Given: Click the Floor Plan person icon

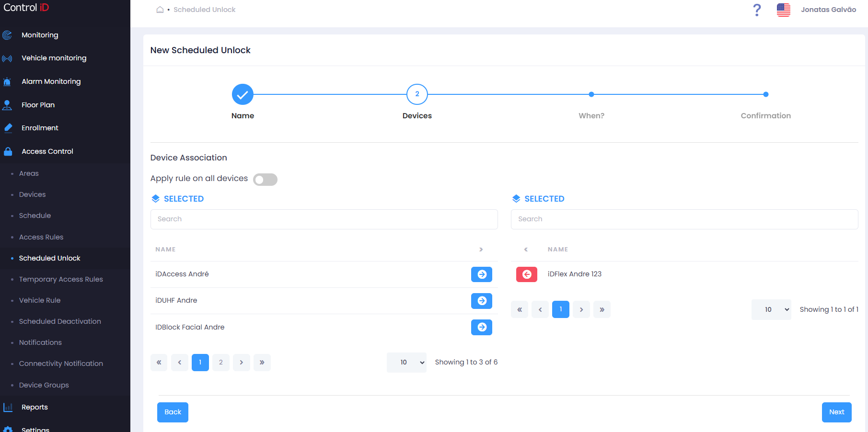Looking at the screenshot, I should [x=7, y=105].
